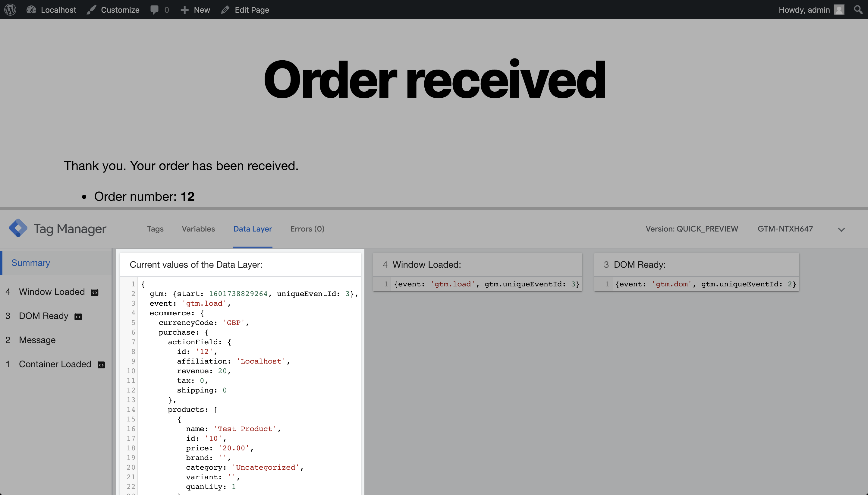The width and height of the screenshot is (868, 495).
Task: Toggle visibility on DOM Ready event
Action: pyautogui.click(x=79, y=316)
